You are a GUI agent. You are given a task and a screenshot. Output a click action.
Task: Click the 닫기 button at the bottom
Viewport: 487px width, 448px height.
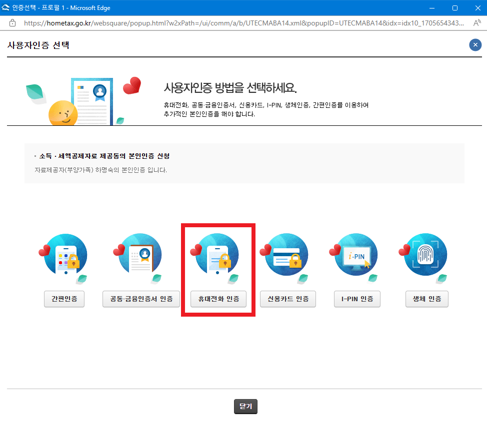click(245, 407)
